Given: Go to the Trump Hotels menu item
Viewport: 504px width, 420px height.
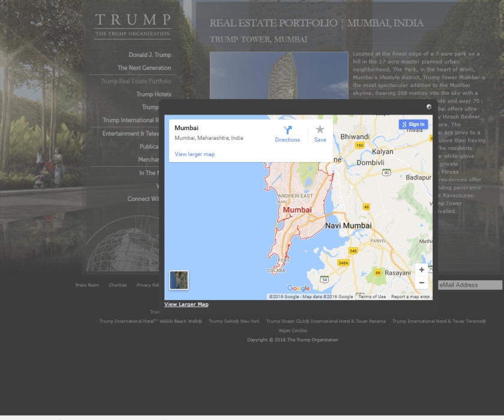Looking at the screenshot, I should 154,94.
